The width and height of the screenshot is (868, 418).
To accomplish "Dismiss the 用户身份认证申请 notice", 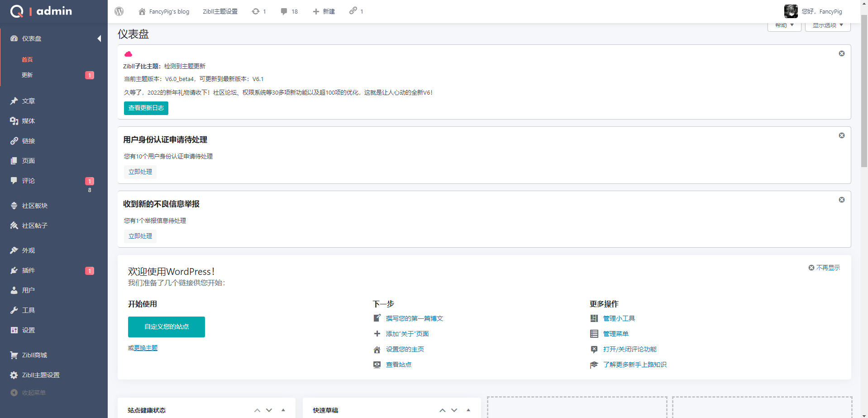I will (x=842, y=135).
